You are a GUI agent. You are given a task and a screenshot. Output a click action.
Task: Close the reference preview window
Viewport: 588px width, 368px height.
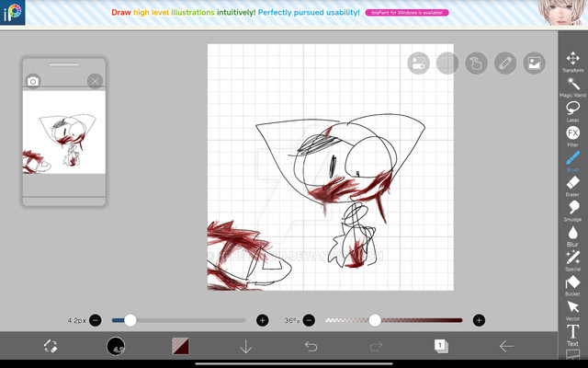point(95,81)
